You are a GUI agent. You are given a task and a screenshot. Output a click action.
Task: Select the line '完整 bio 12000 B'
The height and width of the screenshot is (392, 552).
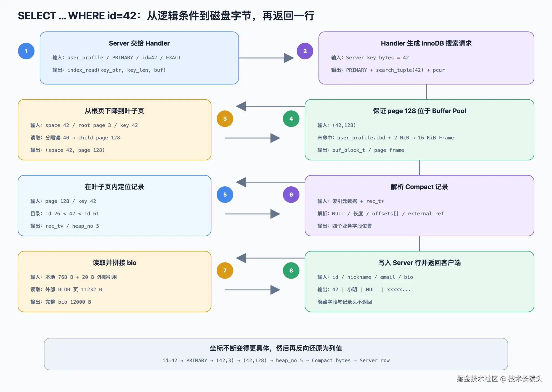[x=68, y=302]
